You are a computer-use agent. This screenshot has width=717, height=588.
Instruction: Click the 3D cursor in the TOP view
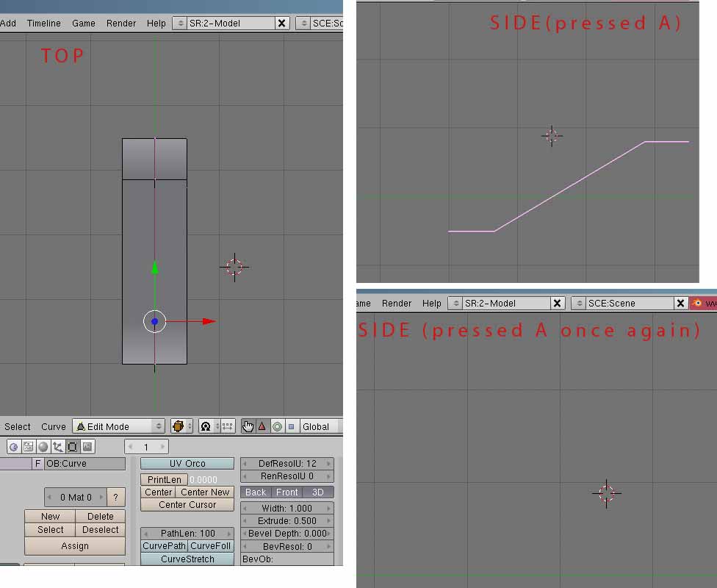click(x=234, y=267)
